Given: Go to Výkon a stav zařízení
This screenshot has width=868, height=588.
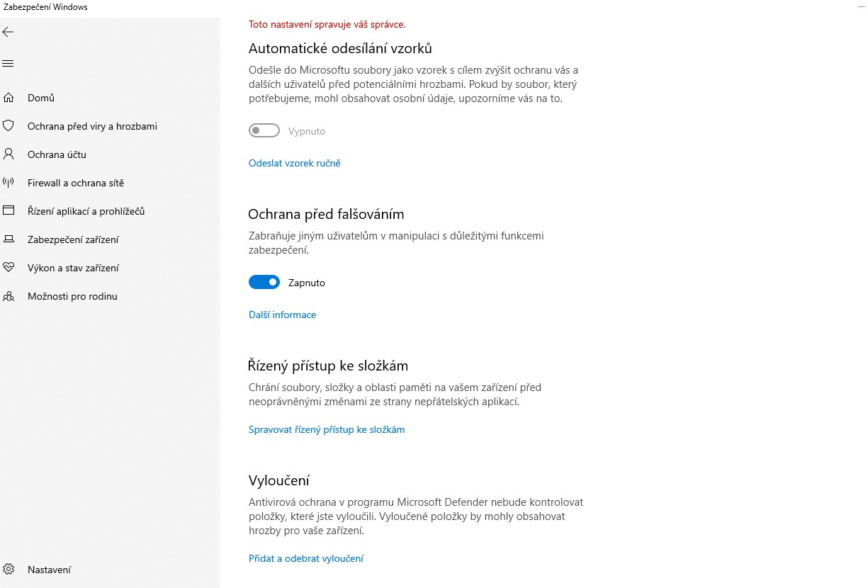Looking at the screenshot, I should [x=73, y=268].
